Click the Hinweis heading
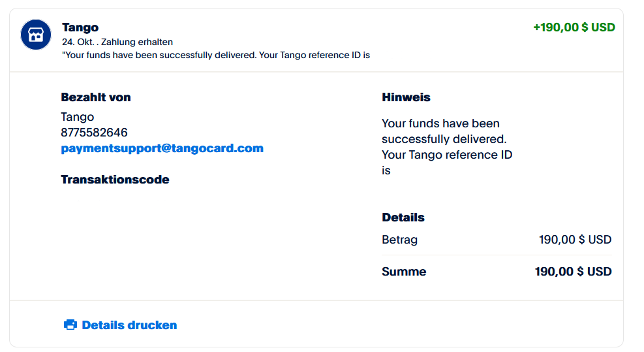The image size is (644, 352). (406, 97)
